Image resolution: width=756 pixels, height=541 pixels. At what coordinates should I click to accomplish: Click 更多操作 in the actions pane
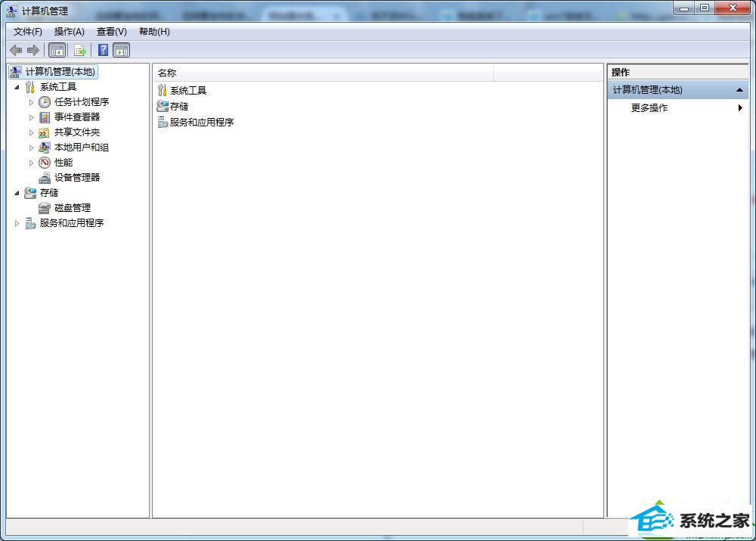[649, 107]
